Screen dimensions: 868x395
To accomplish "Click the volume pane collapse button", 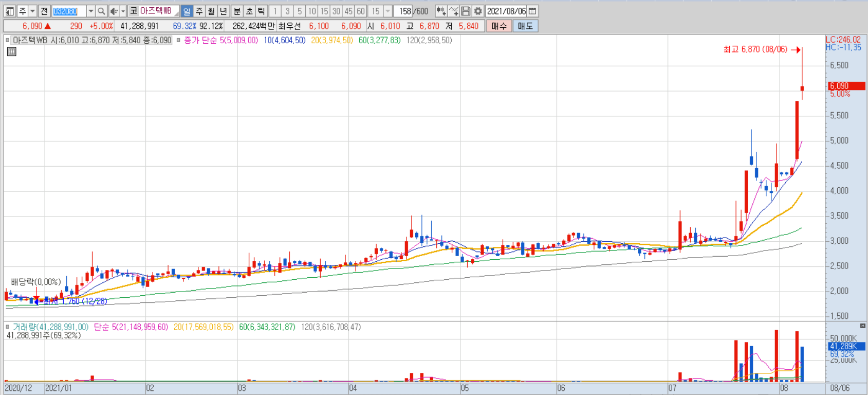I will (862, 326).
